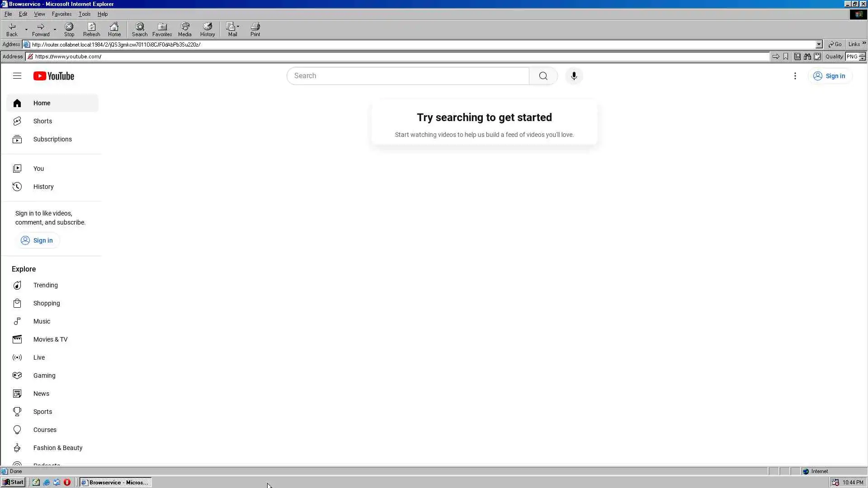Expand the Links toolbar chevron
The height and width of the screenshot is (488, 868).
pos(864,43)
